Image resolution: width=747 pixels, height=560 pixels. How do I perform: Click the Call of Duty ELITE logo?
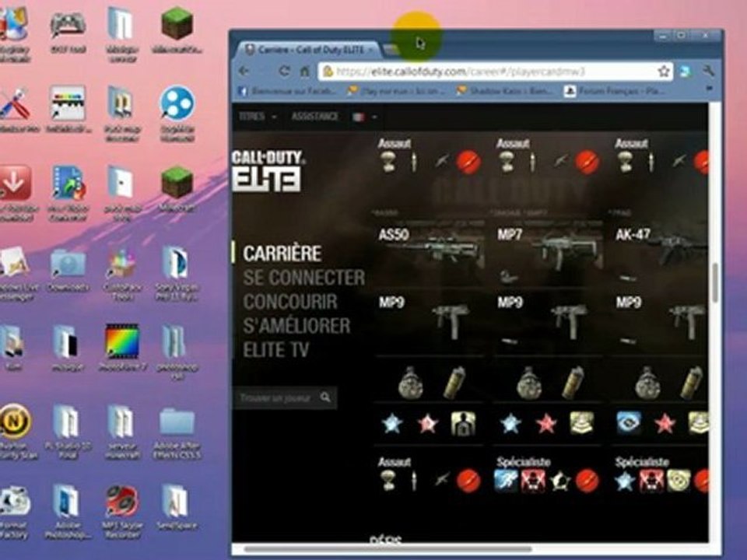268,170
